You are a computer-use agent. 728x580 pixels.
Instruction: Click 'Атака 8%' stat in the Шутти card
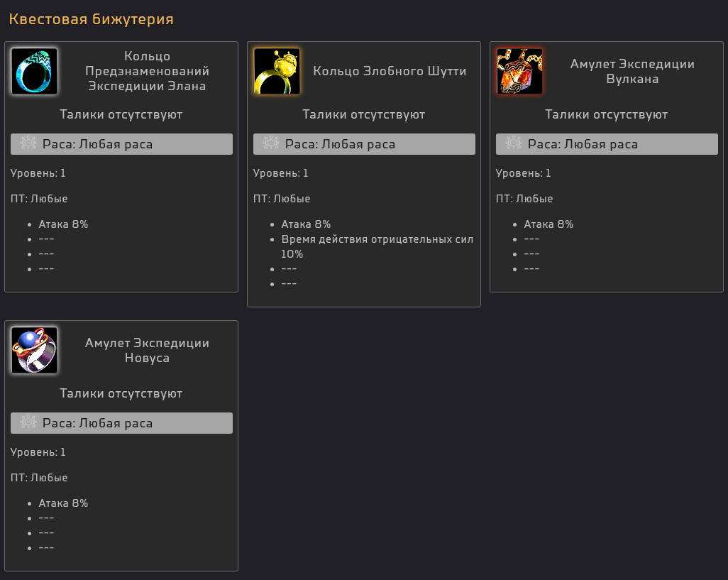(306, 224)
